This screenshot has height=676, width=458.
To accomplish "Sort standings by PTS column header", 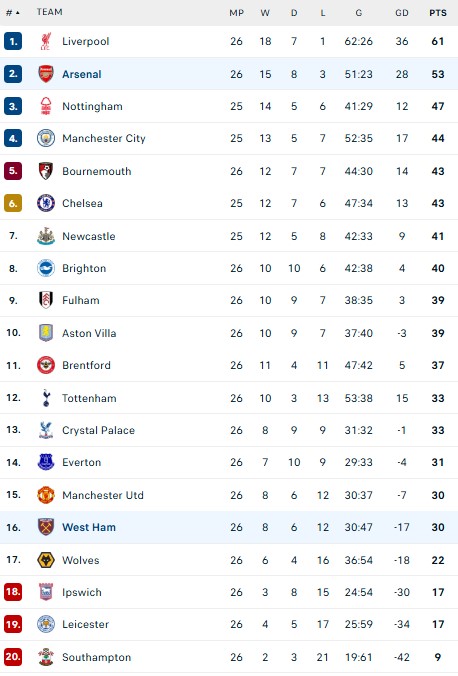I will [438, 13].
